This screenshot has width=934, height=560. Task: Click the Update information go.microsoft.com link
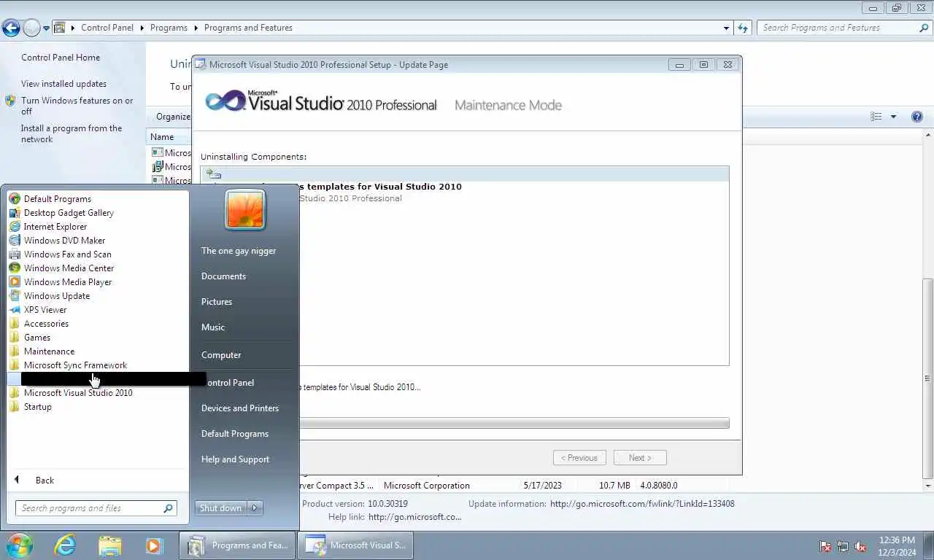click(x=642, y=504)
